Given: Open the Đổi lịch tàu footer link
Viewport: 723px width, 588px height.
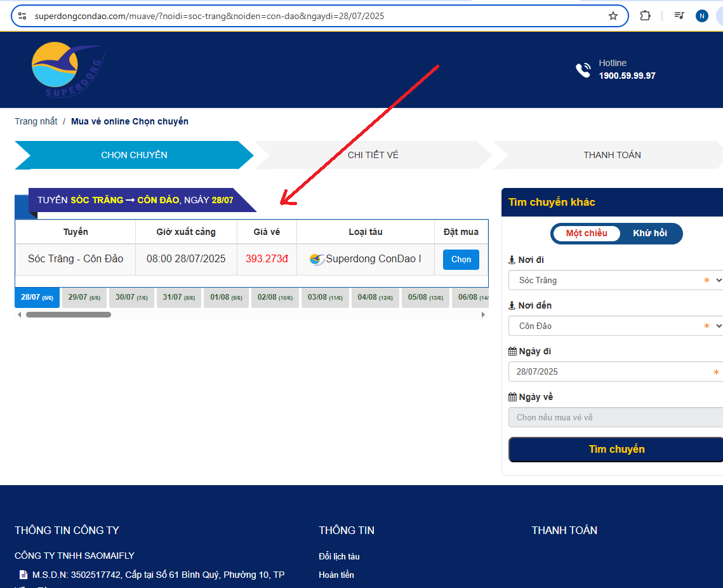Looking at the screenshot, I should [339, 556].
